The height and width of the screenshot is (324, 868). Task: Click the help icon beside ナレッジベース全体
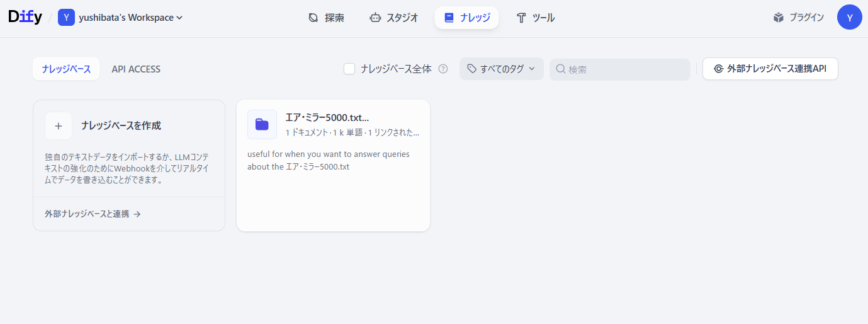[443, 69]
